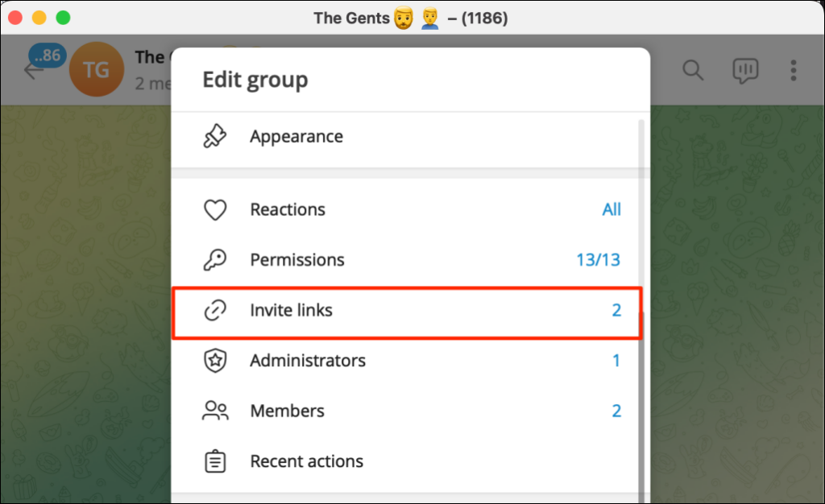Click the Invite links chain icon

tap(214, 311)
